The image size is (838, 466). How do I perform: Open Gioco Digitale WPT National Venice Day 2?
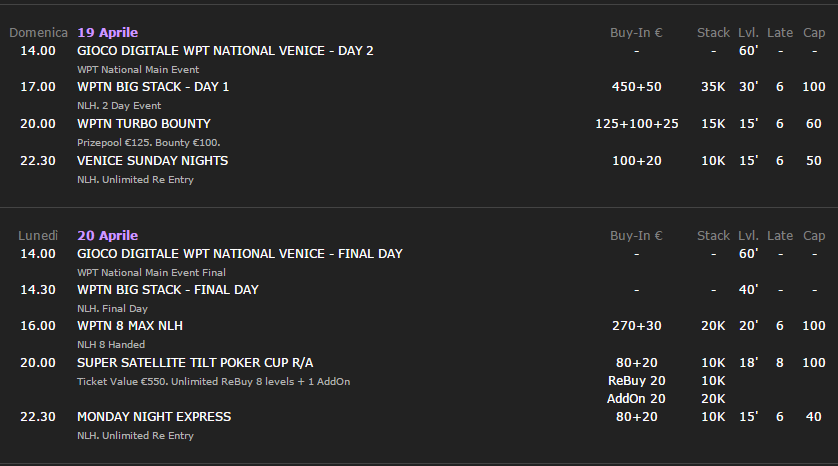tap(225, 51)
